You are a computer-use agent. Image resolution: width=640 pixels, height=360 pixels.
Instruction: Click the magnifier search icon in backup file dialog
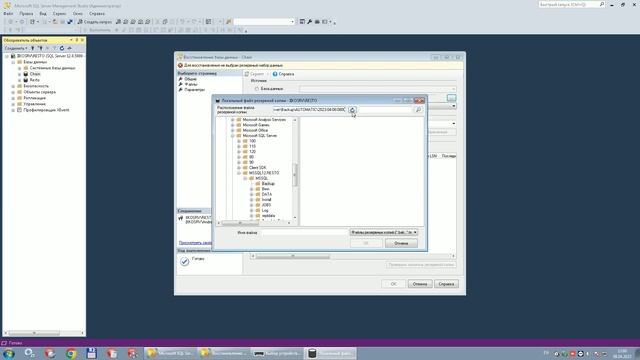tap(418, 110)
